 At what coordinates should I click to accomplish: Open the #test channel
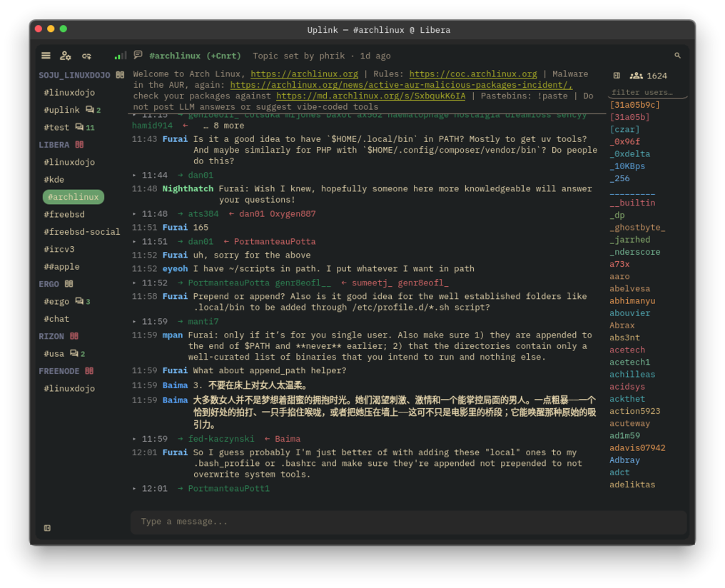pos(56,127)
